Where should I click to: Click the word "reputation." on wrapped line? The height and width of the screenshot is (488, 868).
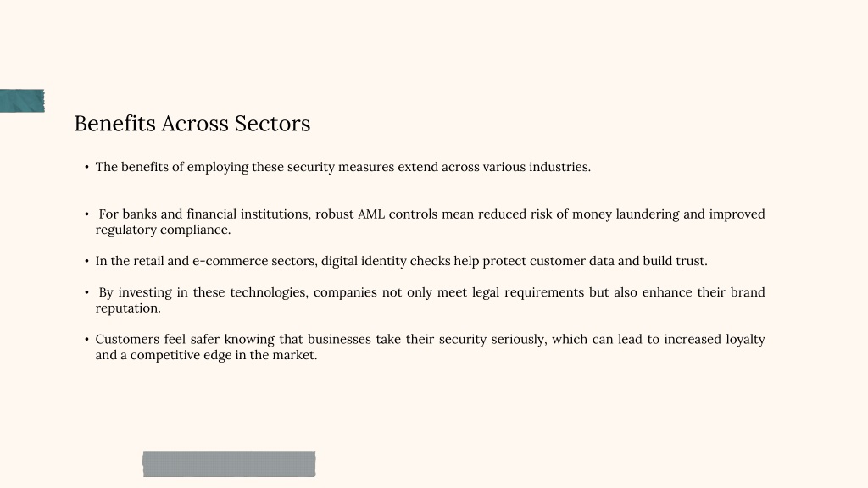(128, 308)
